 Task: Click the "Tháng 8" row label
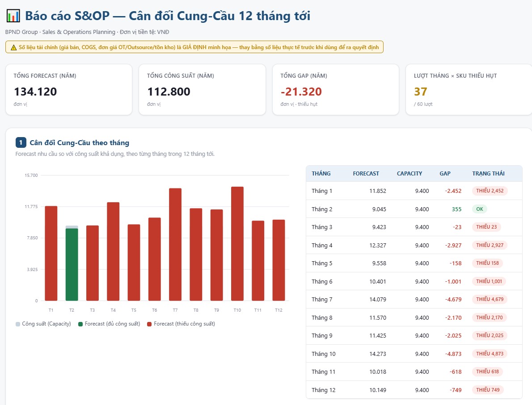point(321,317)
